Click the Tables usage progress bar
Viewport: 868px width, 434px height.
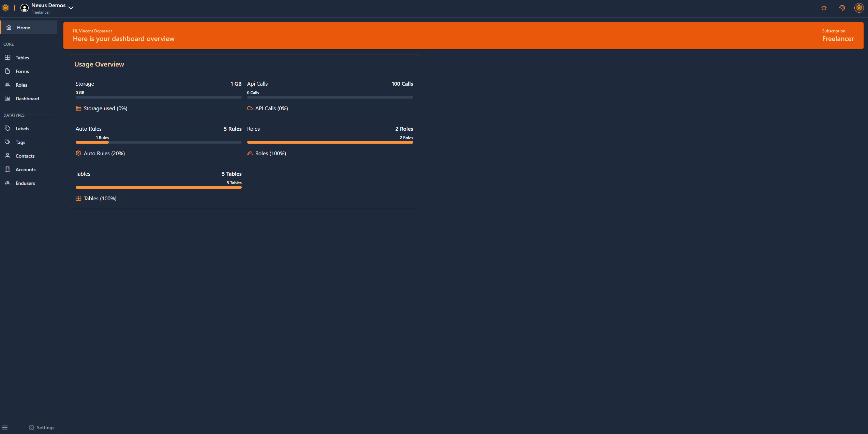pos(158,187)
